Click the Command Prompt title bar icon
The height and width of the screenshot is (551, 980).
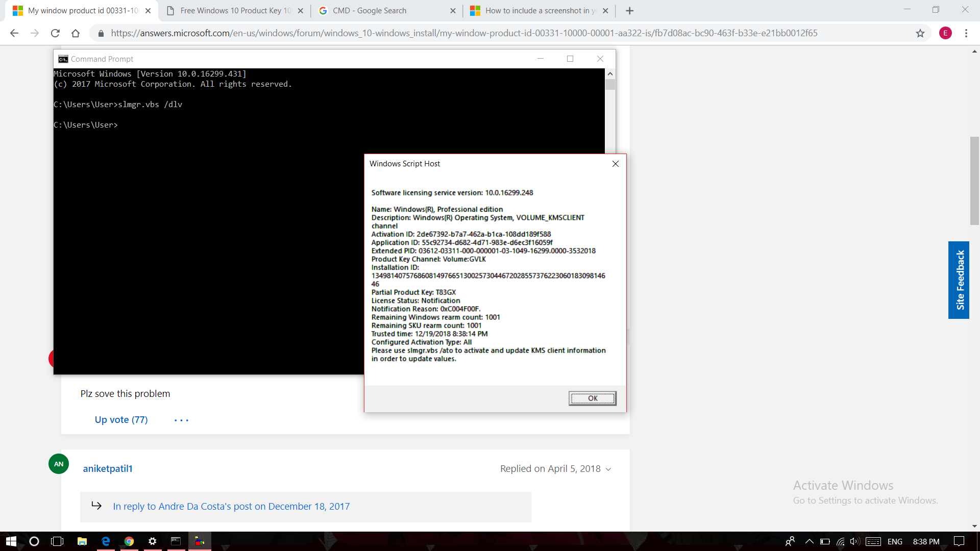(x=63, y=59)
